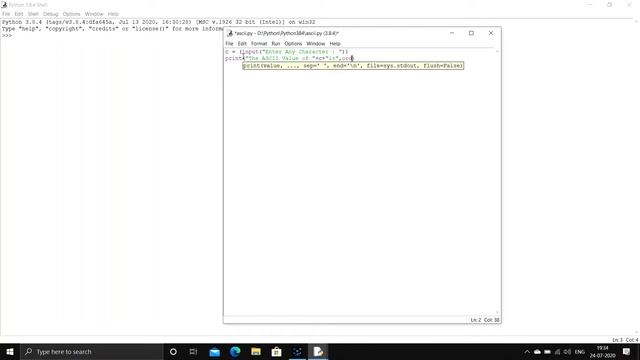
Task: Open Cortana from the taskbar
Action: (173, 351)
